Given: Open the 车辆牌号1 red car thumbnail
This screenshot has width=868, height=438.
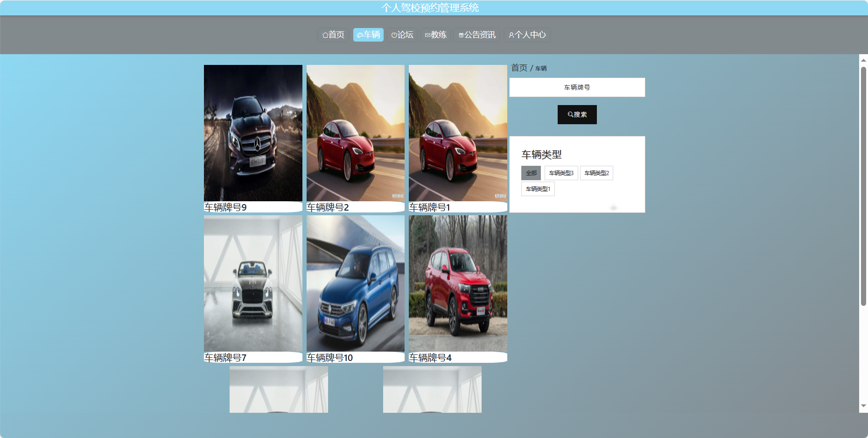Looking at the screenshot, I should point(458,133).
